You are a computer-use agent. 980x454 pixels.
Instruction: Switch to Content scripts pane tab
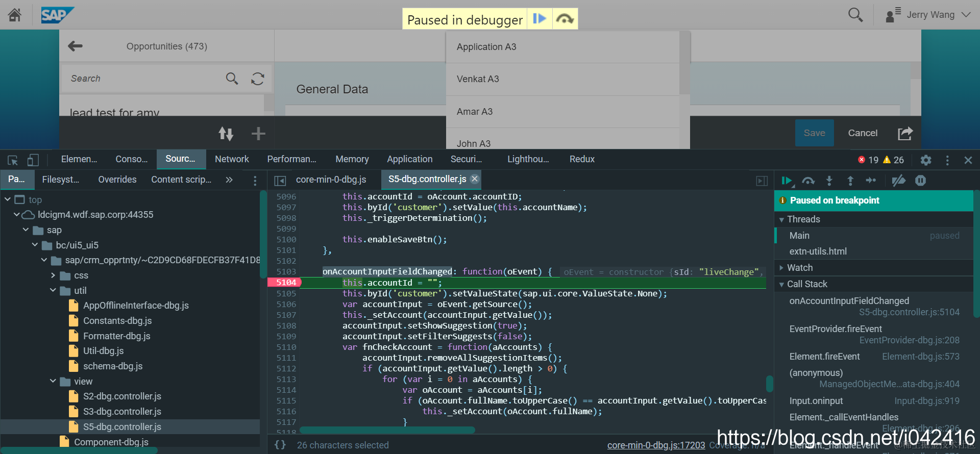click(181, 180)
